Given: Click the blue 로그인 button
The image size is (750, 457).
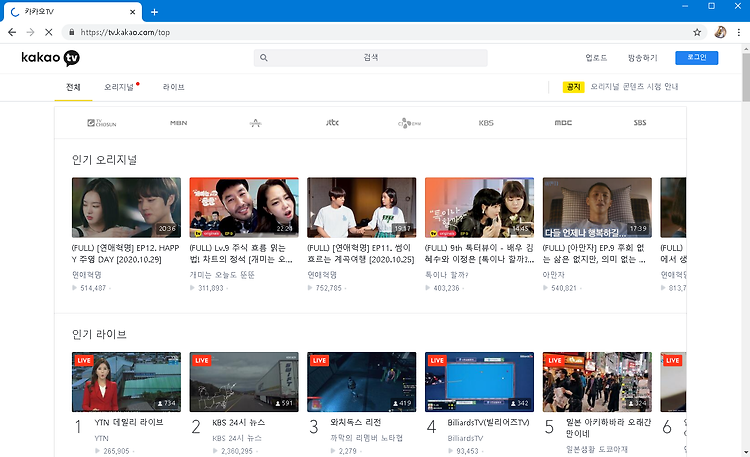Looking at the screenshot, I should coord(696,57).
